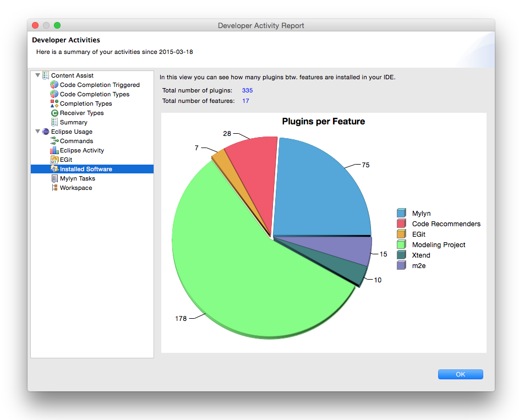Click the 10 slice label
The height and width of the screenshot is (420, 519).
tap(378, 280)
